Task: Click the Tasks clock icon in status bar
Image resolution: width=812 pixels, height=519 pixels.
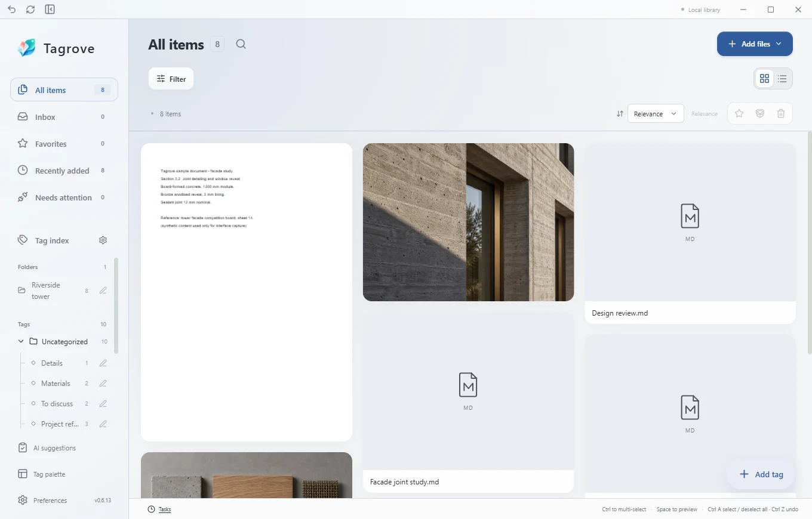Action: [x=152, y=509]
